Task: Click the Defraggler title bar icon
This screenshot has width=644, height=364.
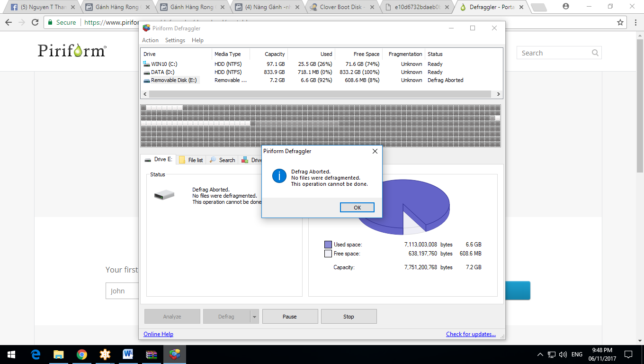Action: pos(146,28)
